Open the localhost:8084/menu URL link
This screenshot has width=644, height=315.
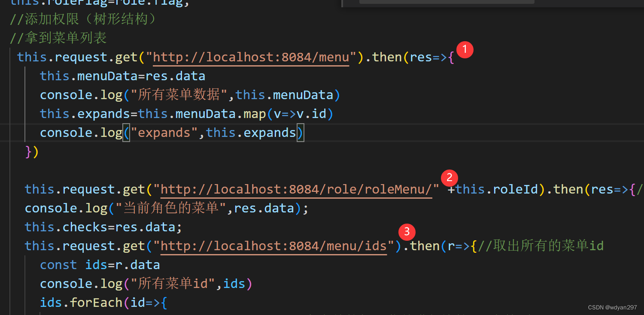(251, 57)
